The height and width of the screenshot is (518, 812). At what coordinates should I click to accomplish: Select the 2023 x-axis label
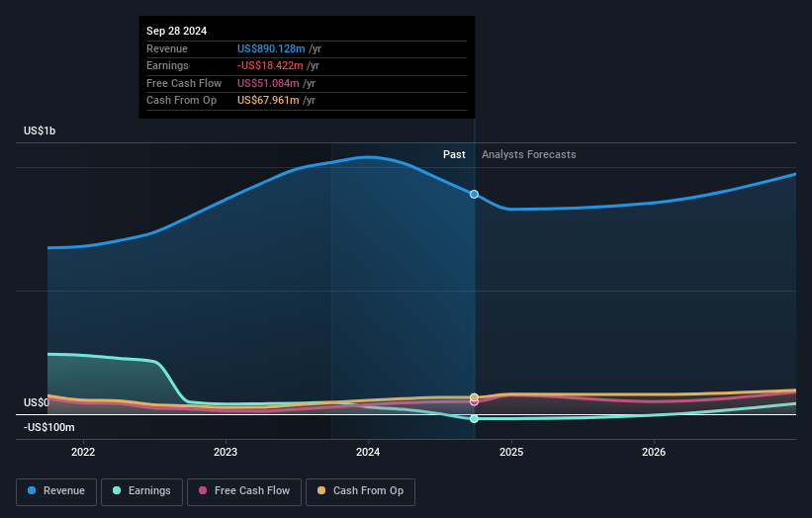pos(226,453)
